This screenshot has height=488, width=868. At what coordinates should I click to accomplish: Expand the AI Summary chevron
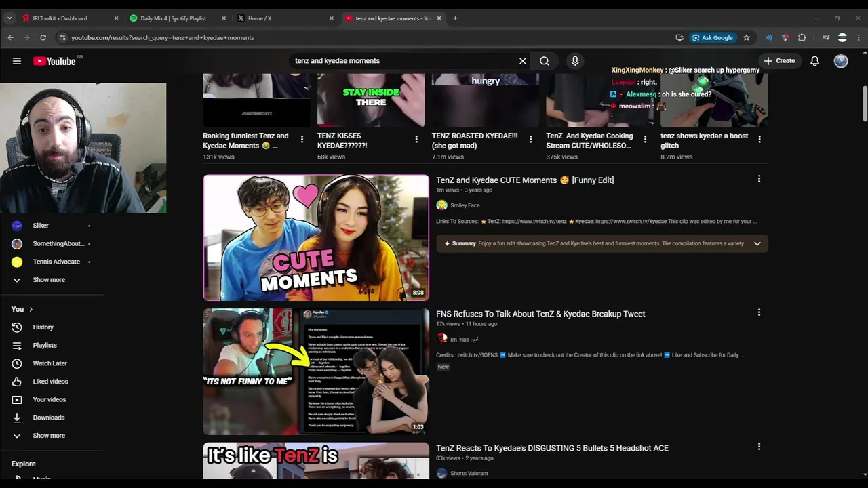coord(757,244)
